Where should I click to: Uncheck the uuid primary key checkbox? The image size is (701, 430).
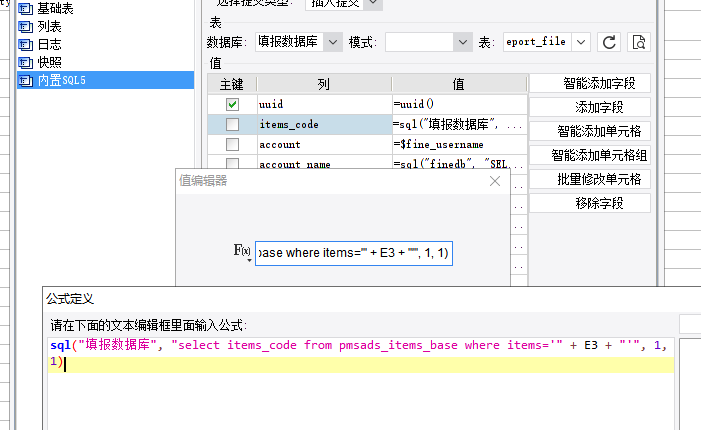[x=232, y=104]
